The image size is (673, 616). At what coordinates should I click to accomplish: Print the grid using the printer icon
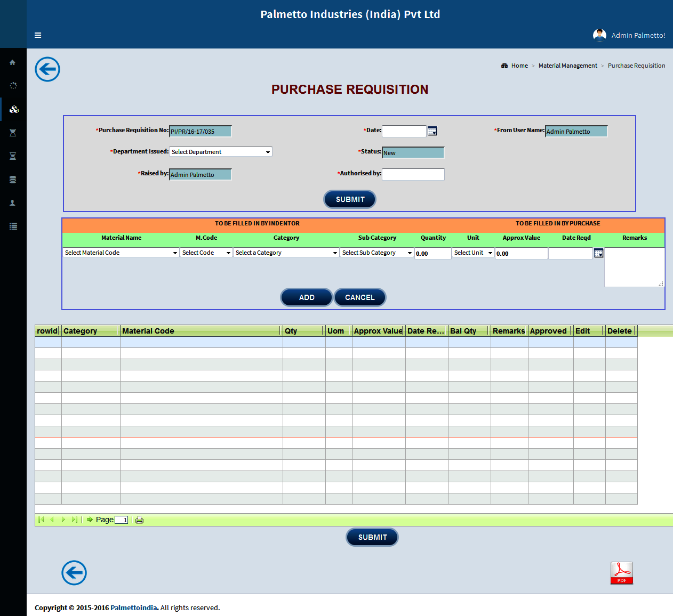pos(140,520)
